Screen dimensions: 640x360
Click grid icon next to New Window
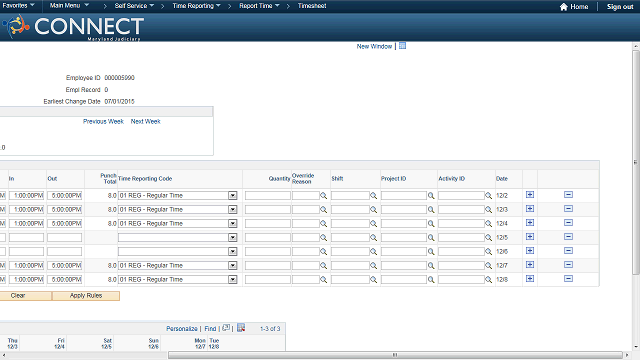pos(402,46)
